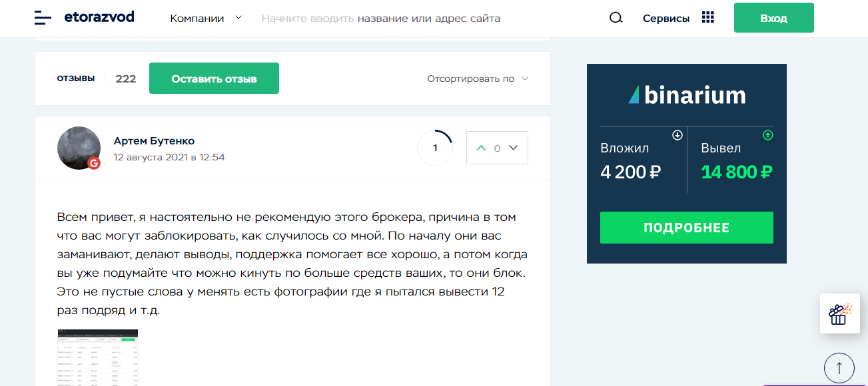Click the rating circle showing 1
Screen dimensions: 868x386
point(435,148)
